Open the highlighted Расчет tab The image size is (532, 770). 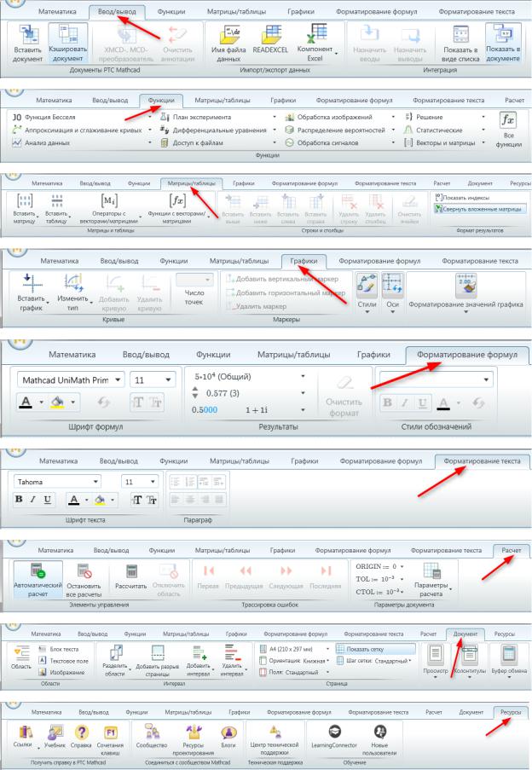512,551
